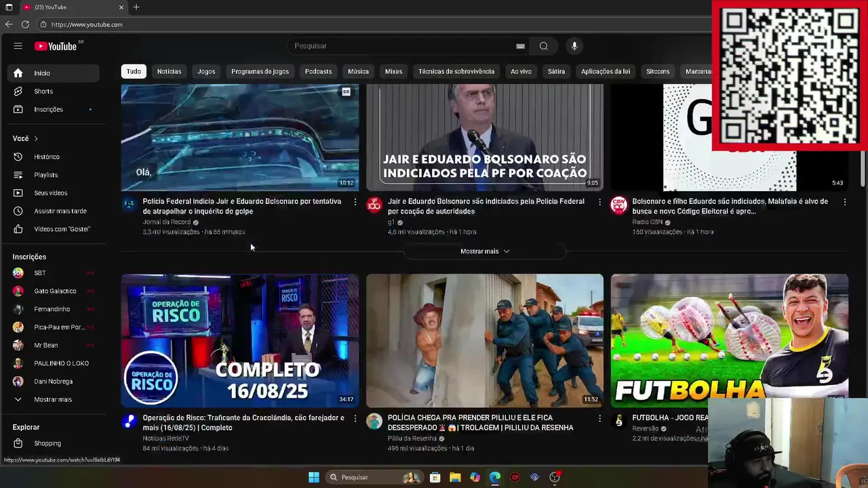Click the Windows taskbar Pesquisar box
Image resolution: width=868 pixels, height=488 pixels.
373,477
